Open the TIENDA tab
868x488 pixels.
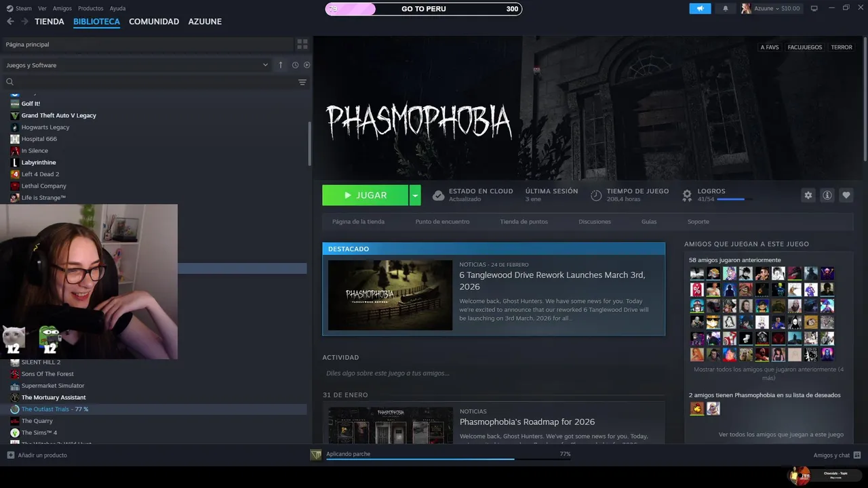[x=50, y=22]
